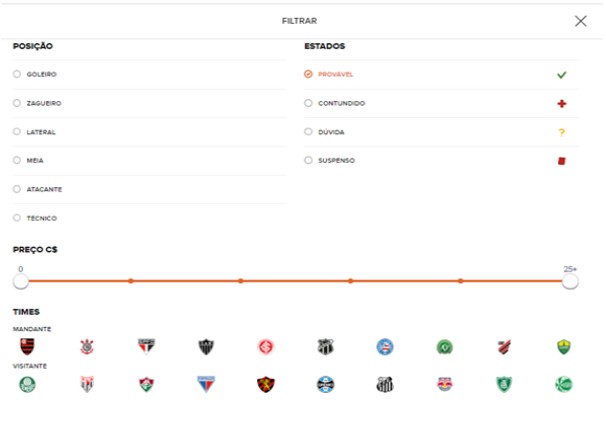
Task: Click the maximum price slider handle
Action: [x=570, y=281]
